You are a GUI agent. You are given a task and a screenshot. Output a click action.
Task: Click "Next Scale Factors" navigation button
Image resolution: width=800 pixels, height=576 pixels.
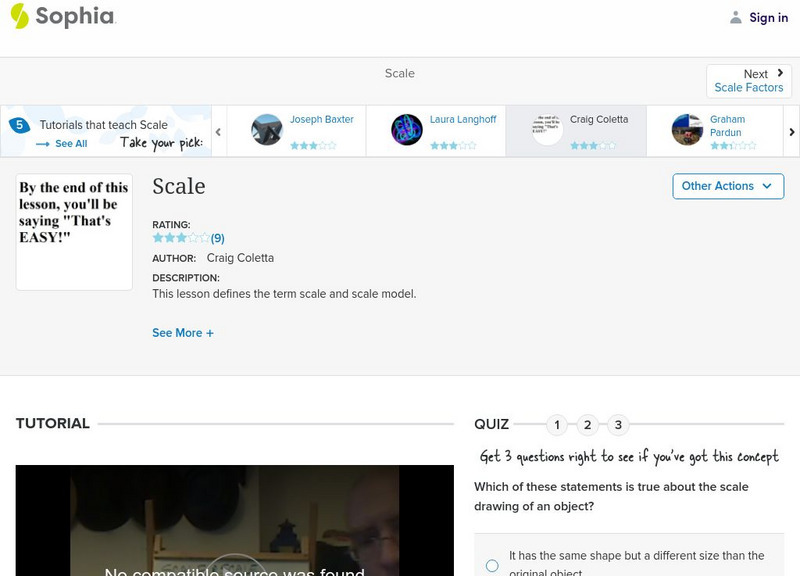point(748,80)
